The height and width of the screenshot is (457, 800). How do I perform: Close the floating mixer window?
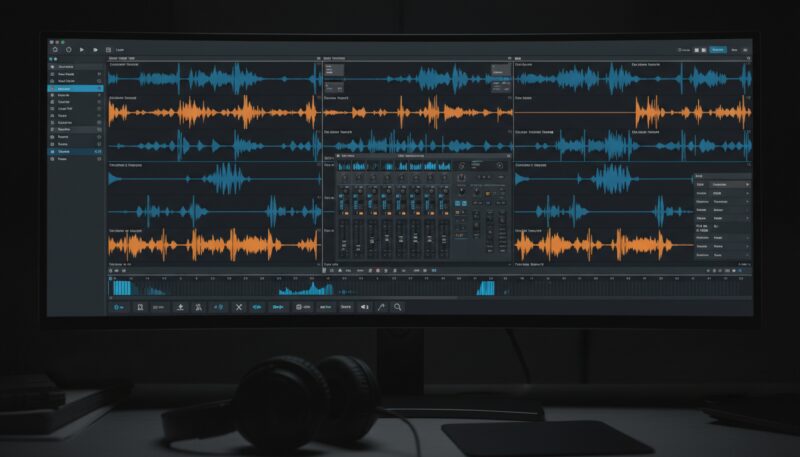click(508, 156)
